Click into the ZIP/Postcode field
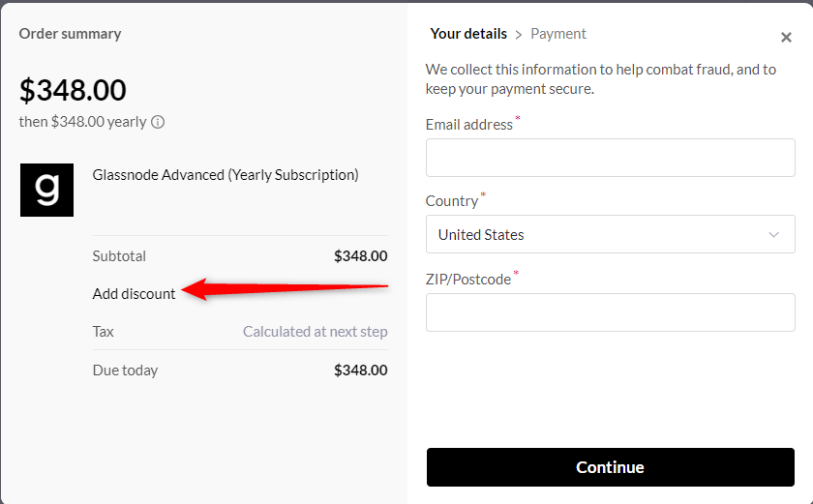This screenshot has width=813, height=504. 610,312
